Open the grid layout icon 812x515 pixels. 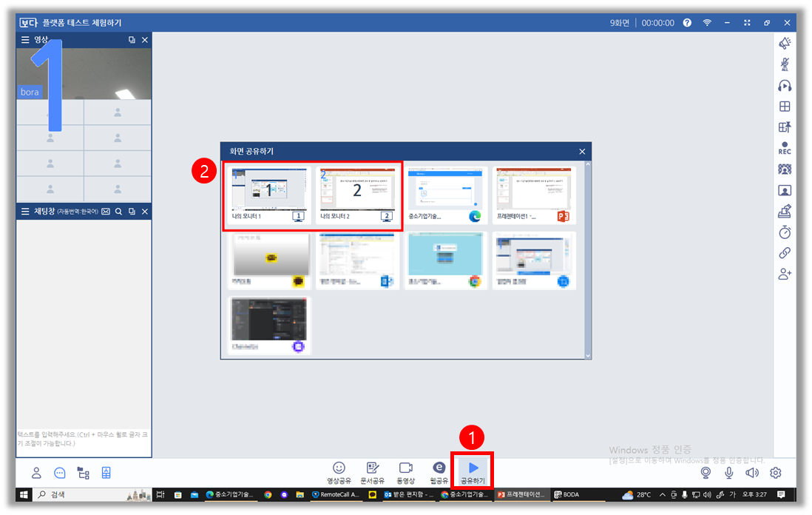(x=785, y=107)
